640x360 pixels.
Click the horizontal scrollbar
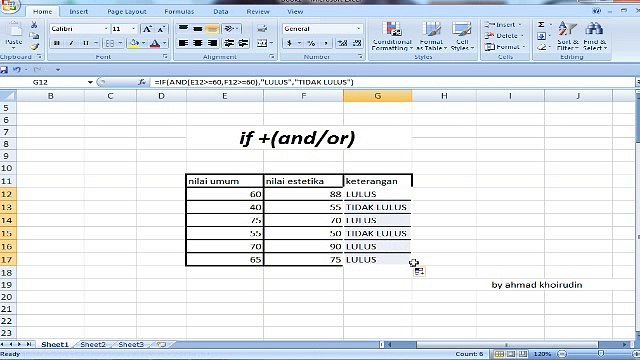pyautogui.click(x=507, y=345)
